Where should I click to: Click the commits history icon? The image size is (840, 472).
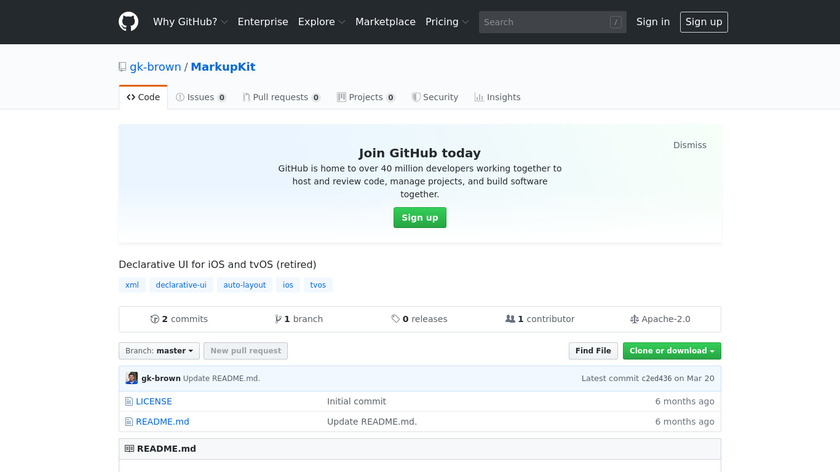tap(155, 319)
